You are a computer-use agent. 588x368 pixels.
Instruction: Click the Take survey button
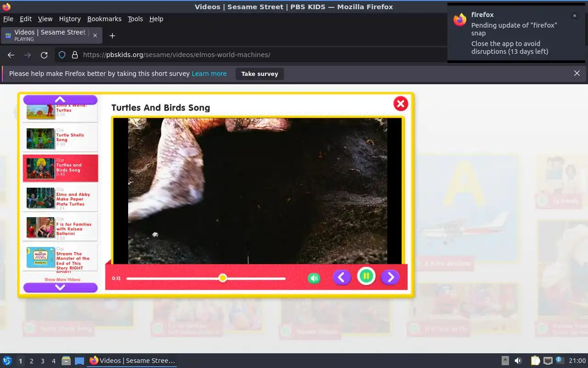pos(260,74)
